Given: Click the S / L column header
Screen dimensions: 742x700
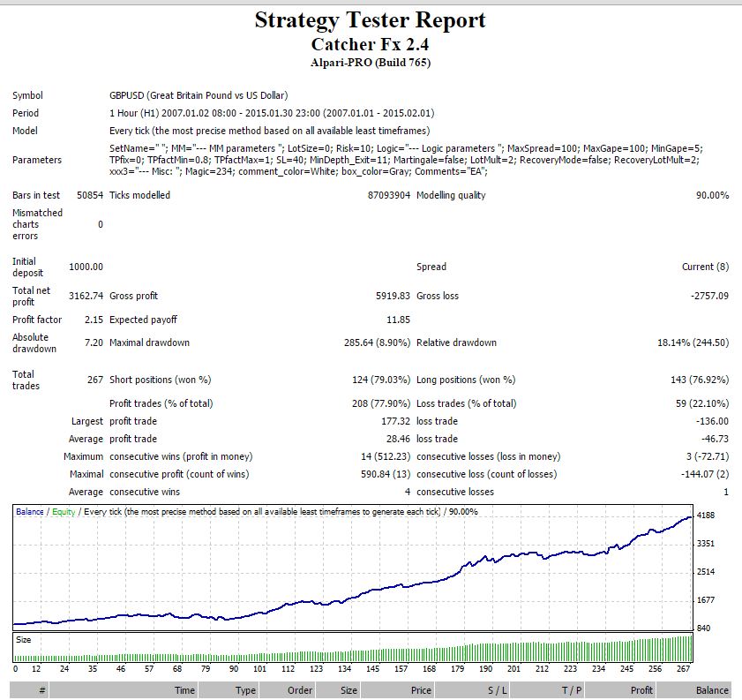Looking at the screenshot, I should [x=472, y=690].
